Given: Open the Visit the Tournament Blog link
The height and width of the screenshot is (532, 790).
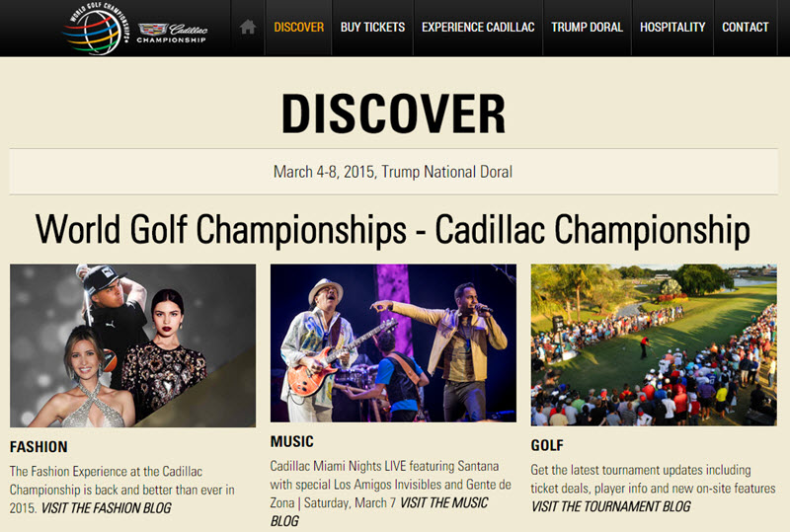Looking at the screenshot, I should pos(610,506).
